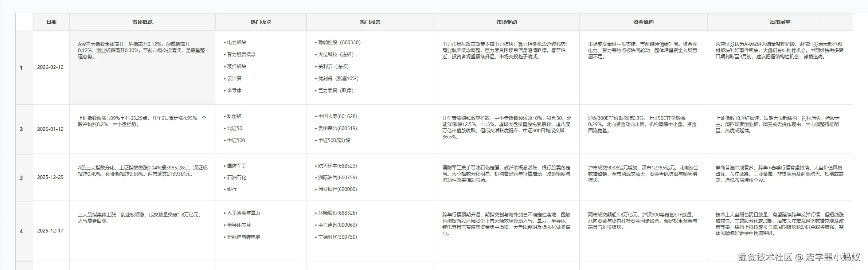Select row number 2 header
This screenshot has width=868, height=270.
pyautogui.click(x=24, y=129)
